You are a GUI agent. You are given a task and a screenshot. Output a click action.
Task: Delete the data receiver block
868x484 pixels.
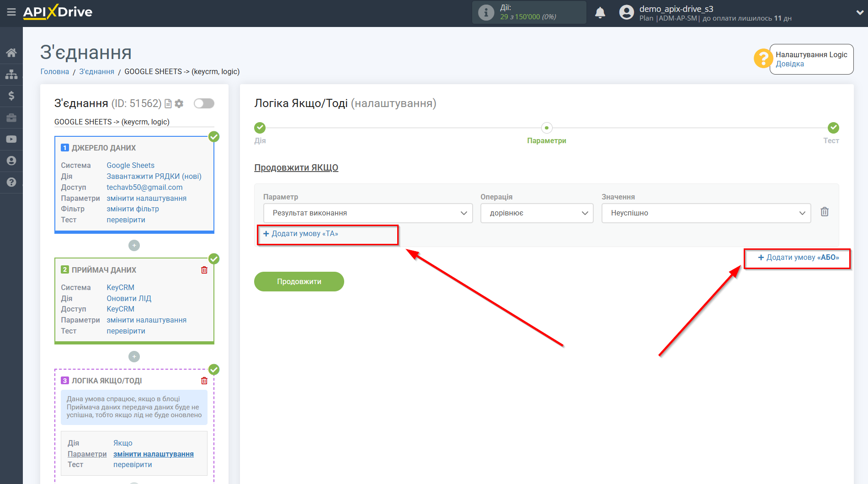tap(204, 270)
